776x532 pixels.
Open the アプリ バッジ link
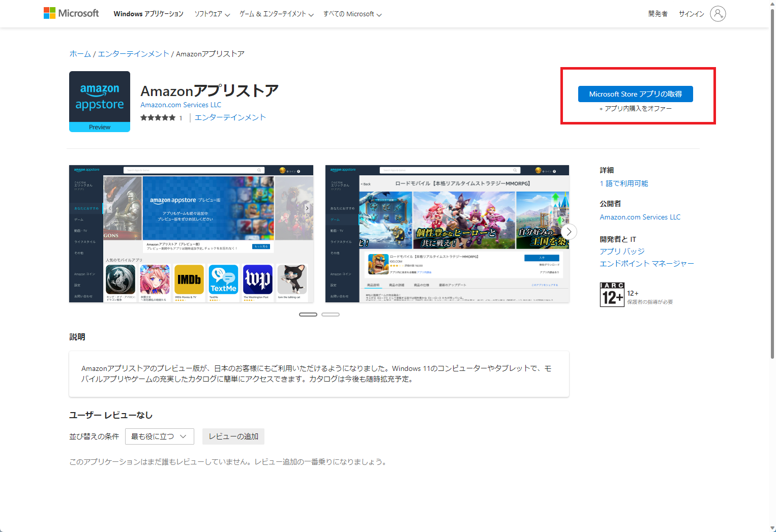(622, 252)
